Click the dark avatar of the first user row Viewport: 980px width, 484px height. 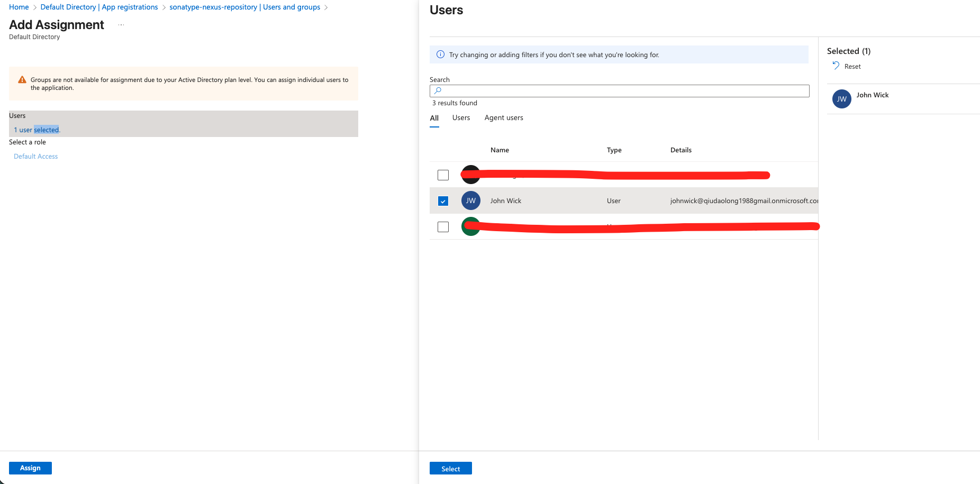[470, 175]
